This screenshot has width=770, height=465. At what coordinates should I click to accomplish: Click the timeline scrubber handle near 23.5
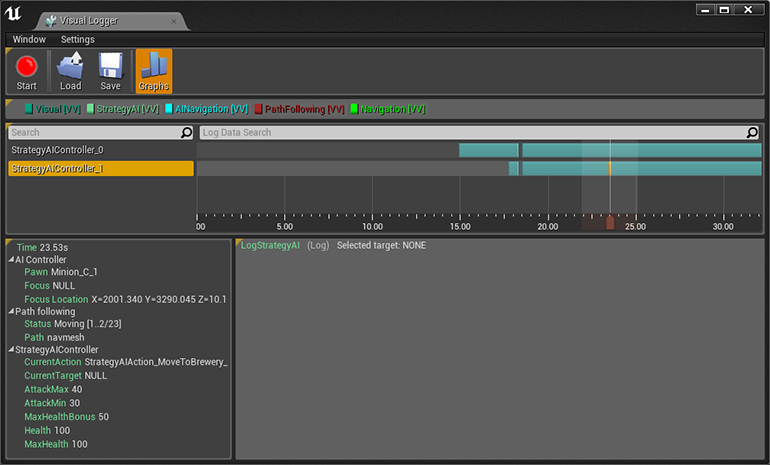point(610,222)
